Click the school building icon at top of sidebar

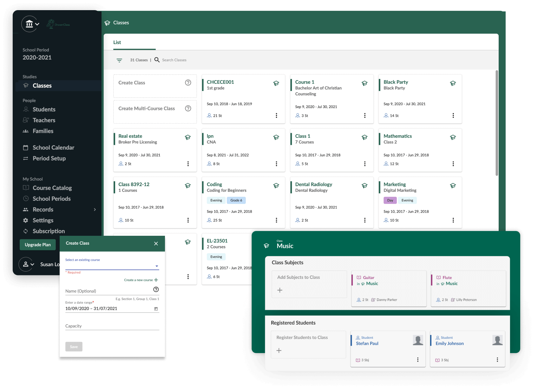[x=29, y=23]
